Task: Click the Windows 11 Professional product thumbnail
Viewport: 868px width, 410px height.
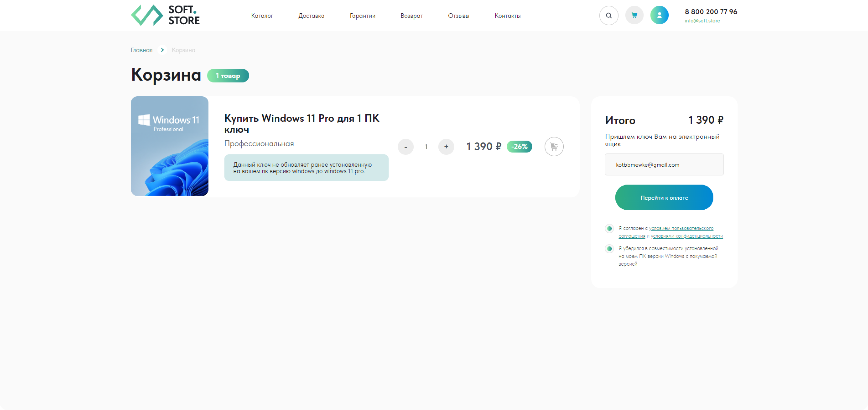Action: 169,146
